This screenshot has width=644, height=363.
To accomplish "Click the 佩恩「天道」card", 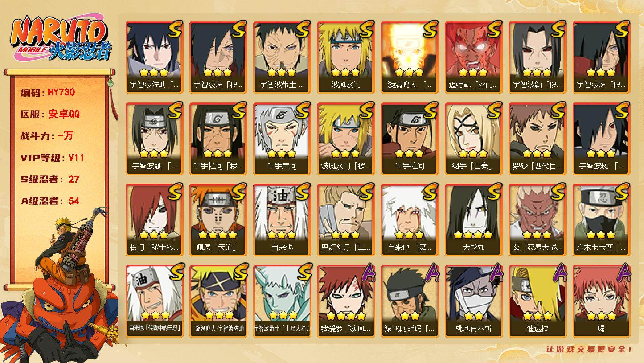I will [218, 220].
